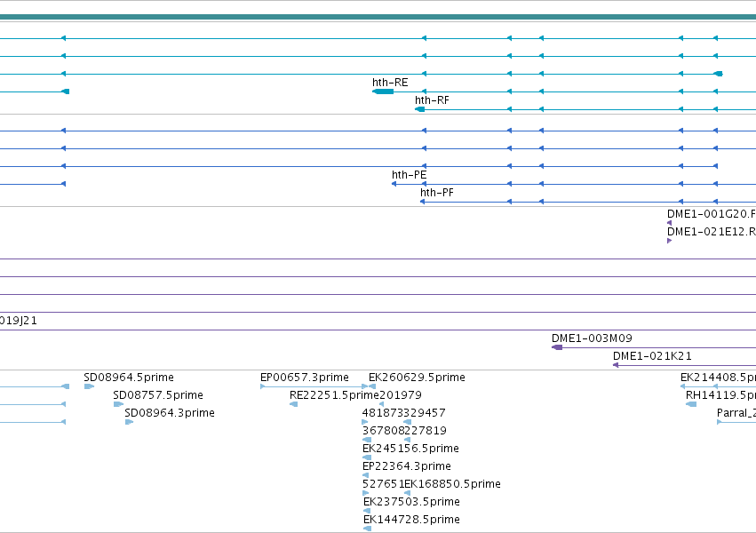Click the DME1-001G20.F purple arrow glyph
This screenshot has height=533, width=756.
point(669,223)
